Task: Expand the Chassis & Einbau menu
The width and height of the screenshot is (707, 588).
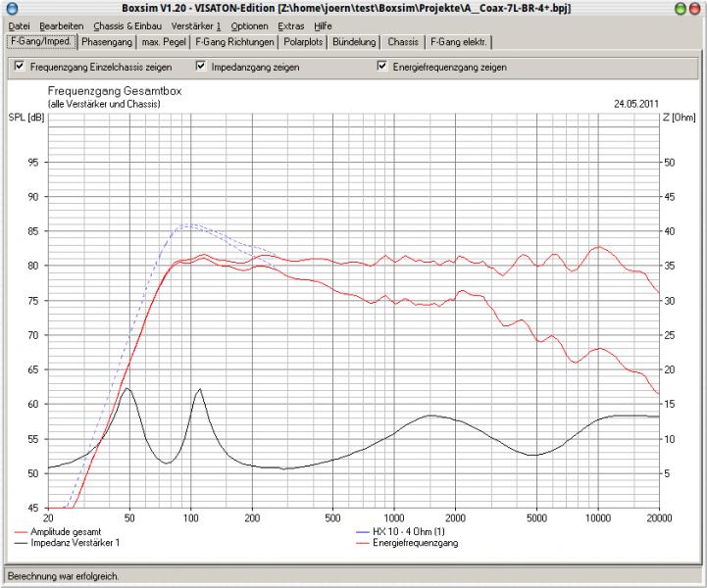Action: 127,25
